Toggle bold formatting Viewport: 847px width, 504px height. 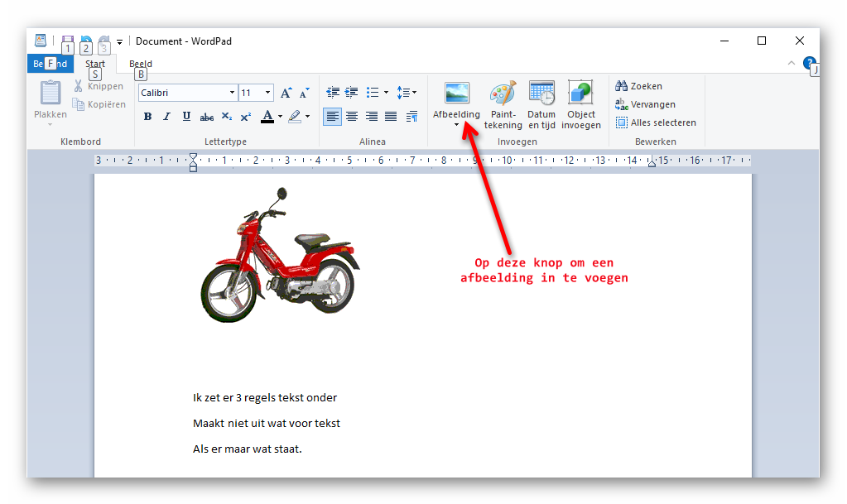tap(147, 117)
